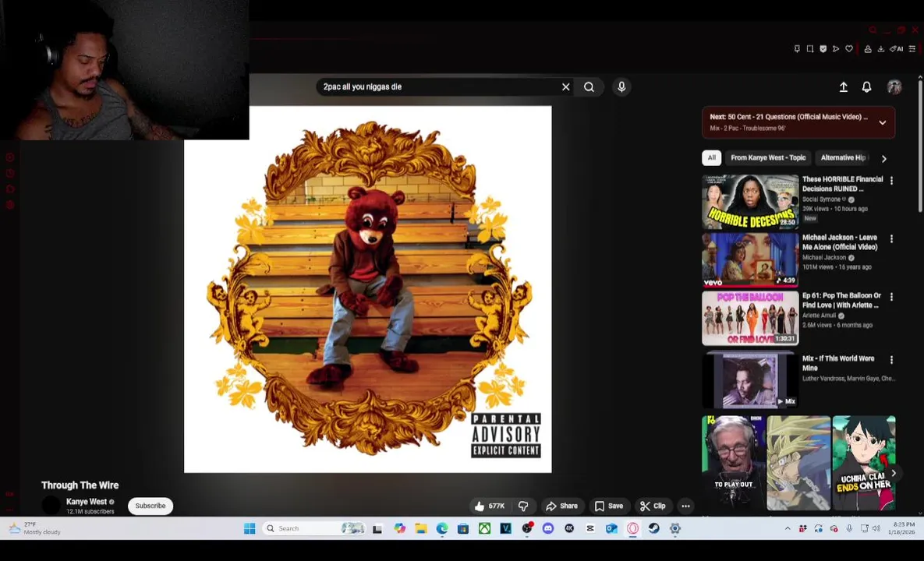
Task: Select the Alternative Hip chip
Action: point(843,157)
